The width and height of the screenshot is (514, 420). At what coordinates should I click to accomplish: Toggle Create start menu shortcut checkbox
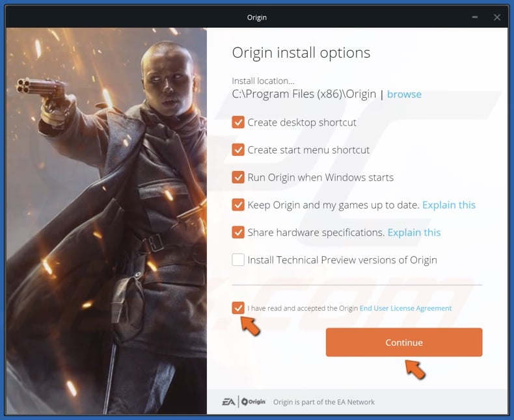coord(238,150)
